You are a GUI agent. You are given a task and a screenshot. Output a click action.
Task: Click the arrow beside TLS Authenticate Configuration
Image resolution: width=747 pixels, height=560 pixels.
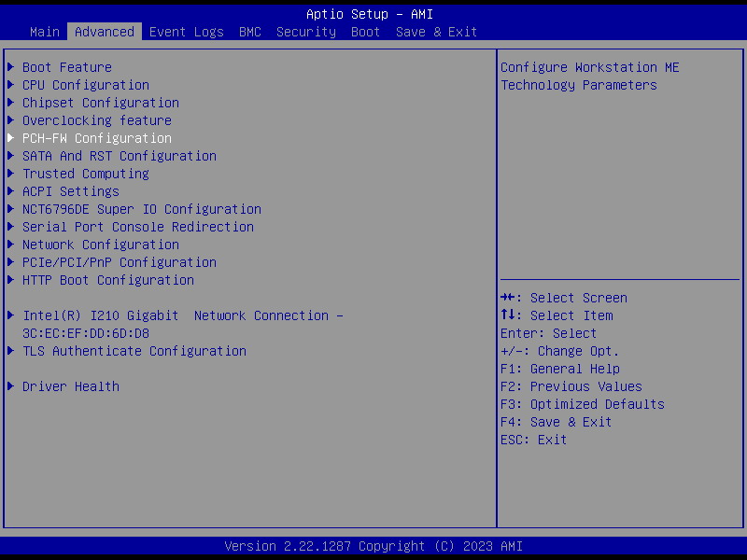[10, 351]
